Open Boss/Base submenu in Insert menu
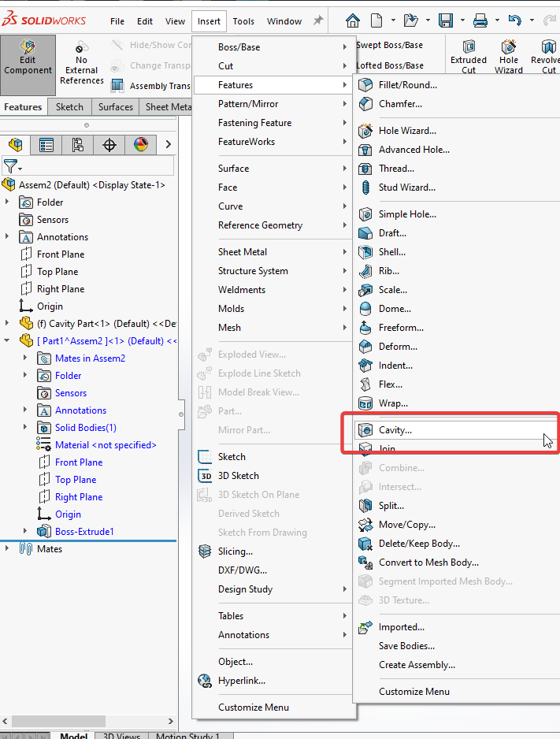Screen dimensions: 560x739 273,47
